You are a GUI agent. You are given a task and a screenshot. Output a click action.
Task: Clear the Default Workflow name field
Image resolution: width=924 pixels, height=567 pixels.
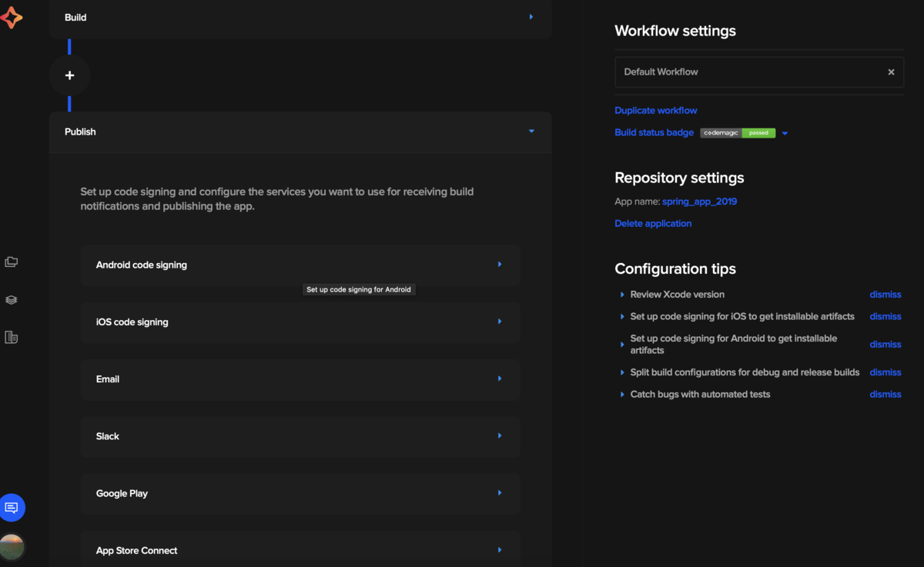tap(891, 72)
